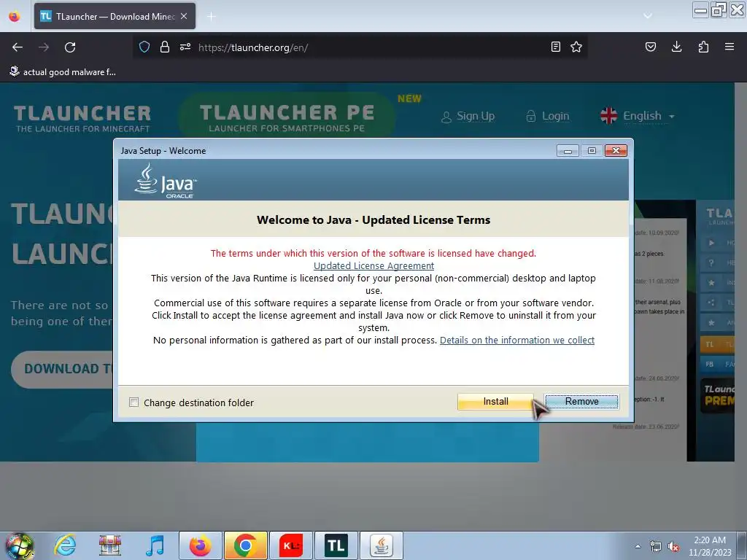Switch to the TL TLauncher taskbar item
The height and width of the screenshot is (560, 747).
pos(336,545)
